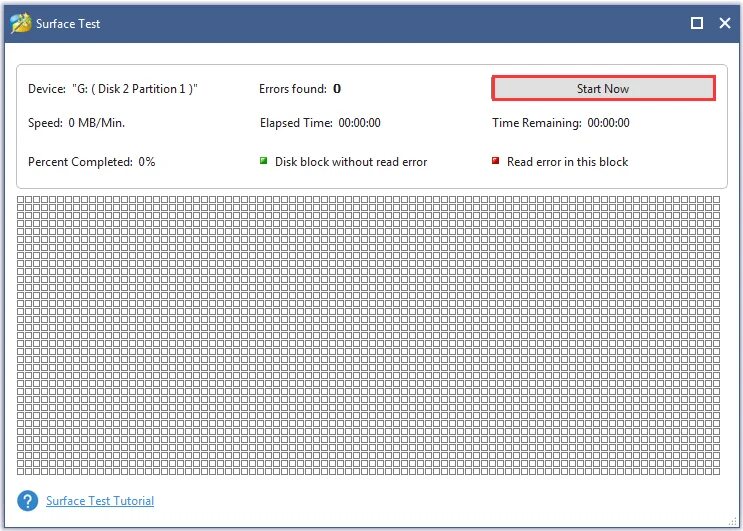The height and width of the screenshot is (531, 743).
Task: Click the Surface Test app icon in title bar
Action: (20, 23)
